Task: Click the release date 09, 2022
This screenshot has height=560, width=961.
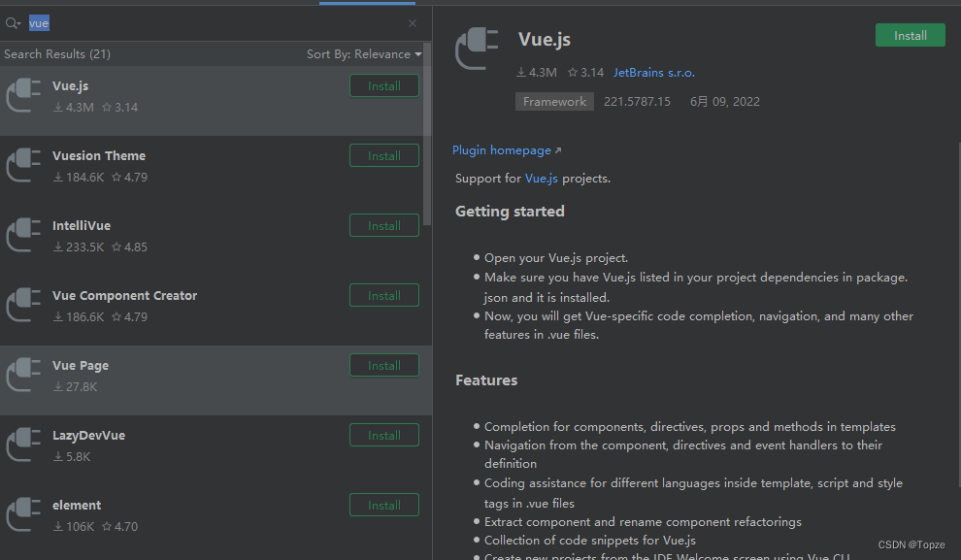Action: tap(725, 102)
